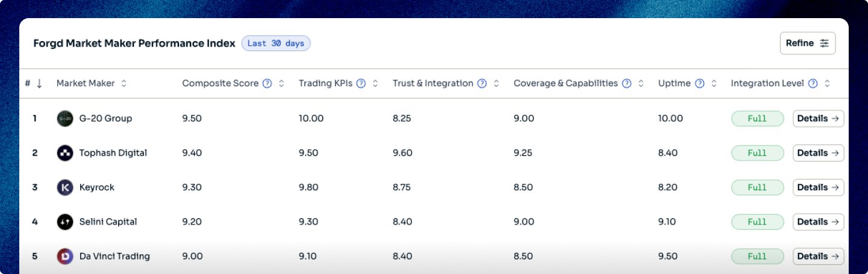Screen dimensions: 868x274
Task: Click the Tophash Digital logo
Action: [x=65, y=153]
